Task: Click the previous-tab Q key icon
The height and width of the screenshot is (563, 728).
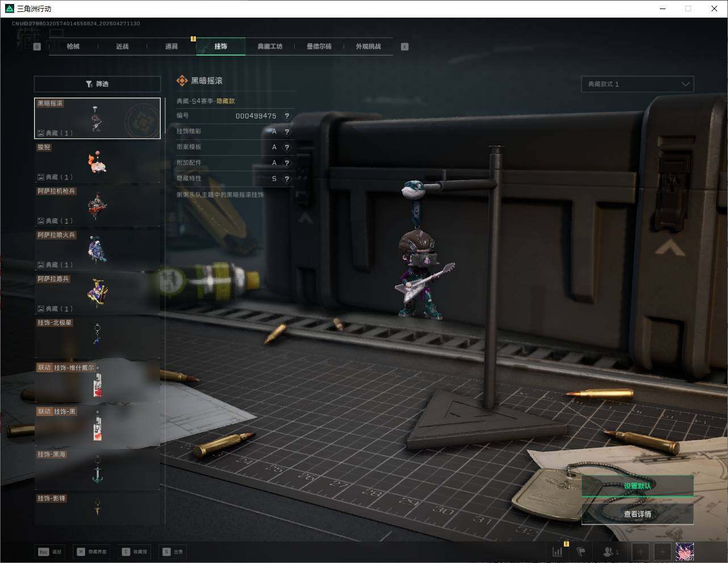Action: point(37,47)
